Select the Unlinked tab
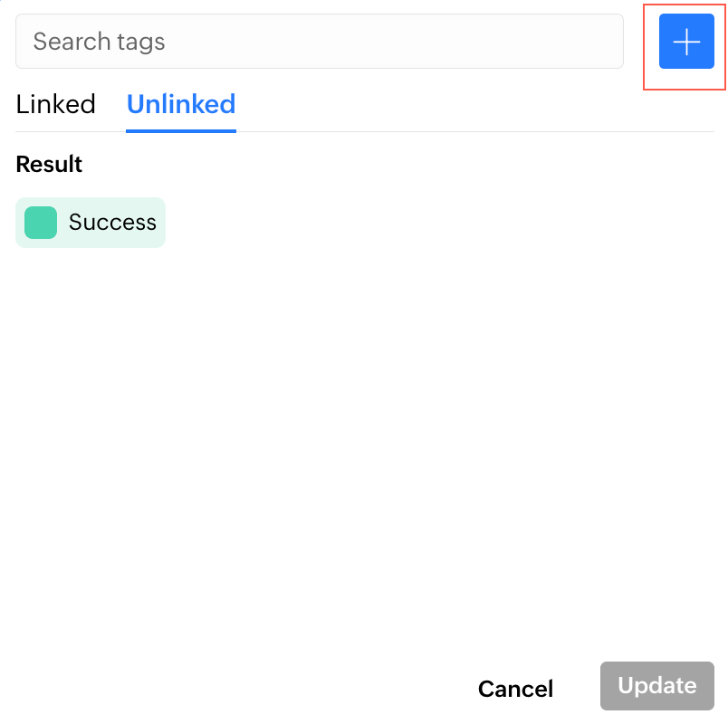Viewport: 728px width, 724px height. tap(181, 104)
